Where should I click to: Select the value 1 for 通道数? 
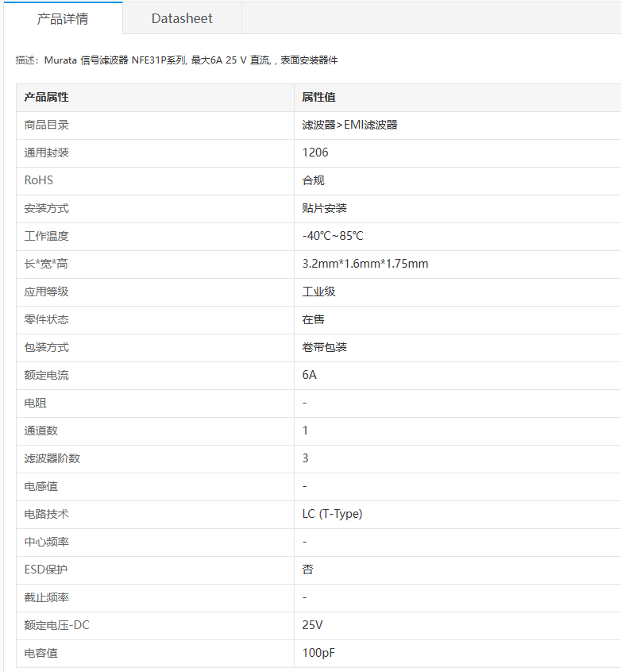tap(305, 431)
